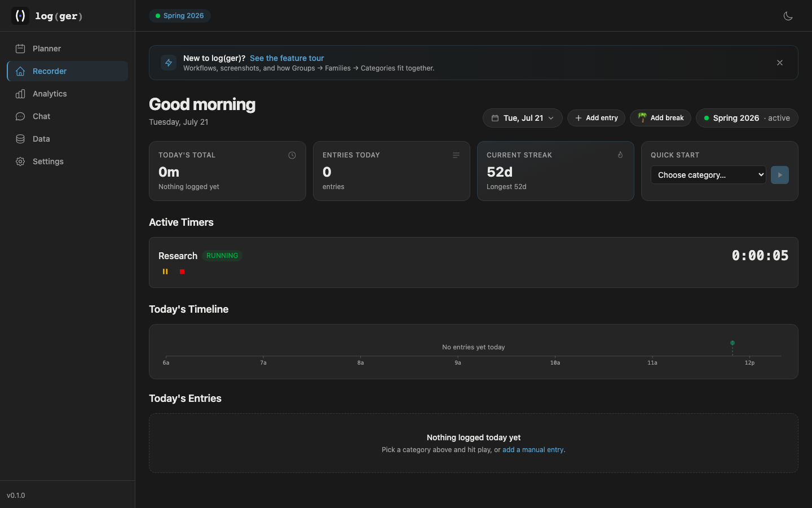The height and width of the screenshot is (508, 812).
Task: Click the 52d streak value
Action: [x=500, y=172]
